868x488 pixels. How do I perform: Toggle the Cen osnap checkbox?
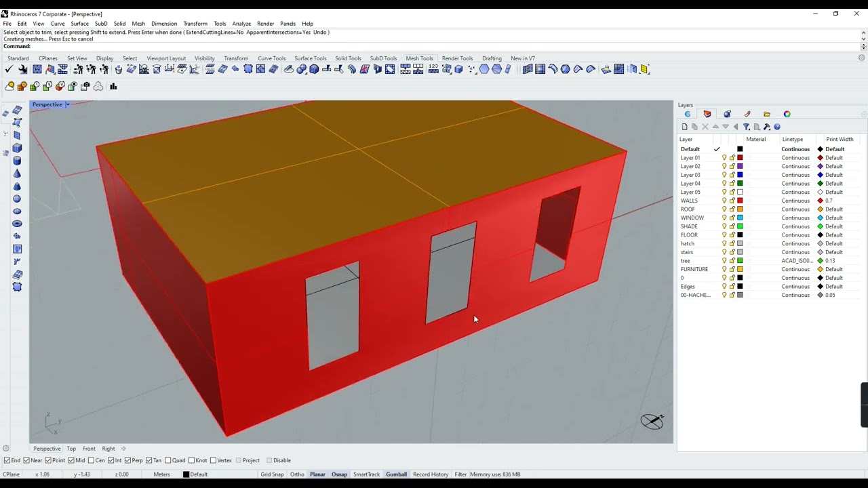coord(92,460)
